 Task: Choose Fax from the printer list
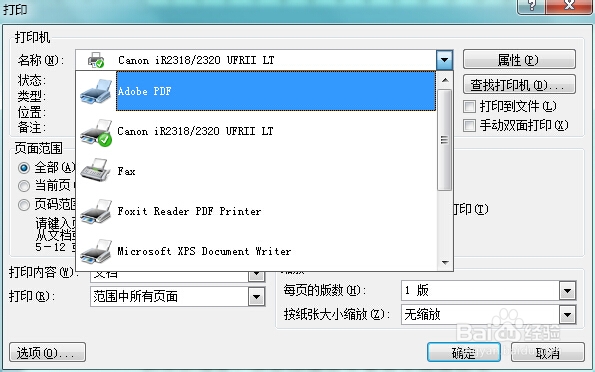(x=276, y=171)
